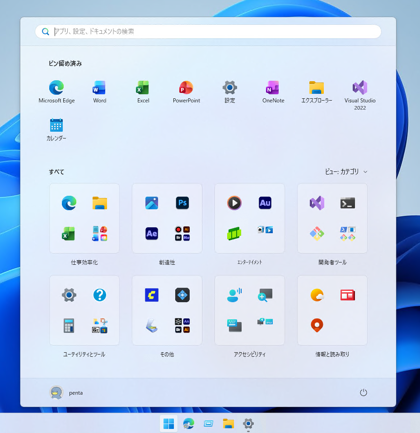
Task: Open the pinned Microsoft Edge app
Action: 56,92
